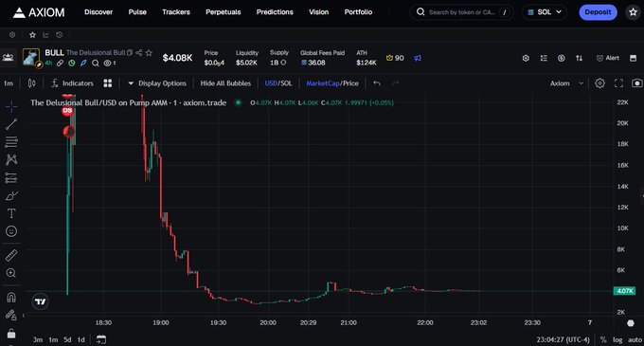The image size is (644, 346).
Task: Open the Predictions page
Action: point(275,12)
